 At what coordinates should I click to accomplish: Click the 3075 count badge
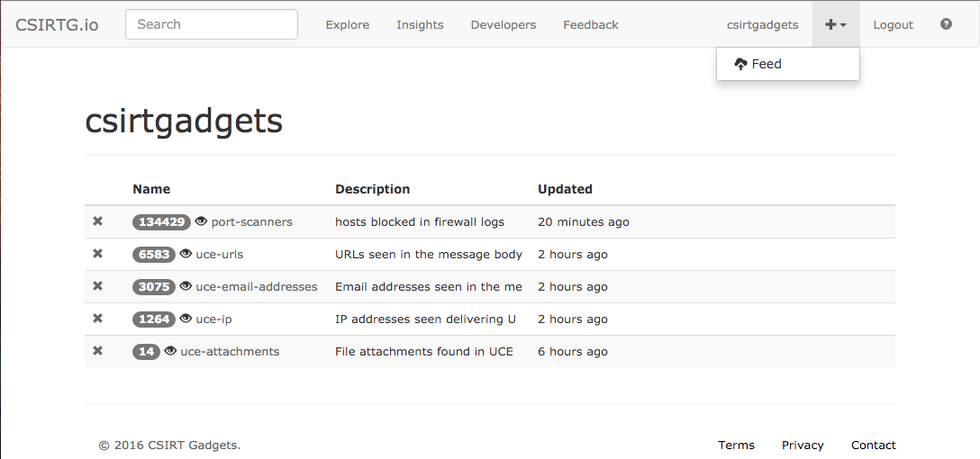tap(154, 286)
